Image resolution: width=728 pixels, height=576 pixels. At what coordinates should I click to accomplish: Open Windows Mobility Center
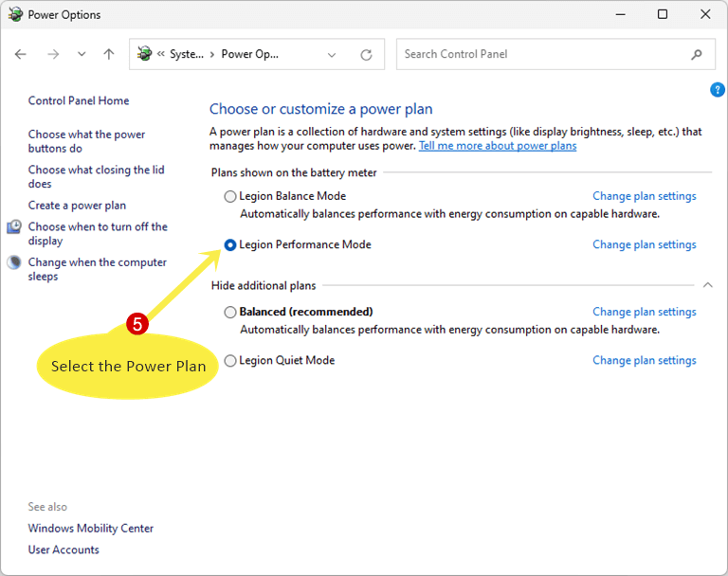91,529
